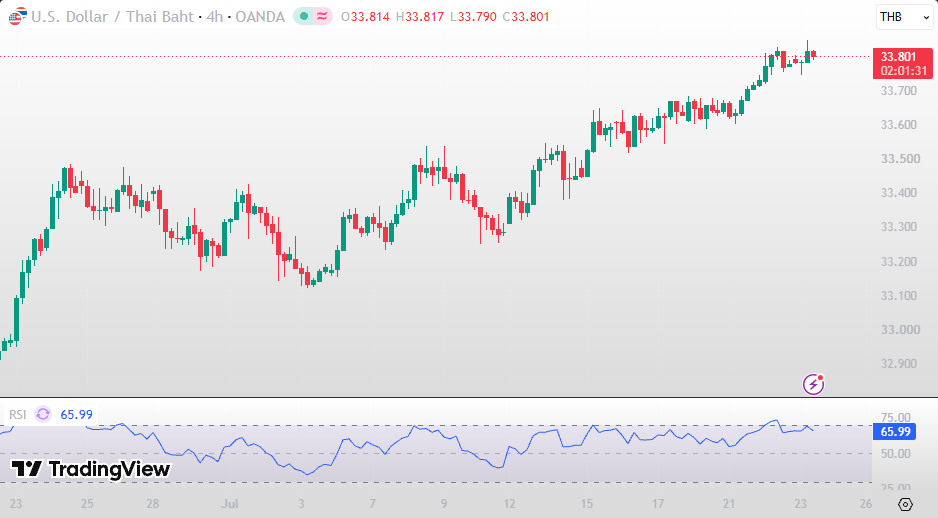Click the TradingView logo
The width and height of the screenshot is (938, 518).
(91, 469)
